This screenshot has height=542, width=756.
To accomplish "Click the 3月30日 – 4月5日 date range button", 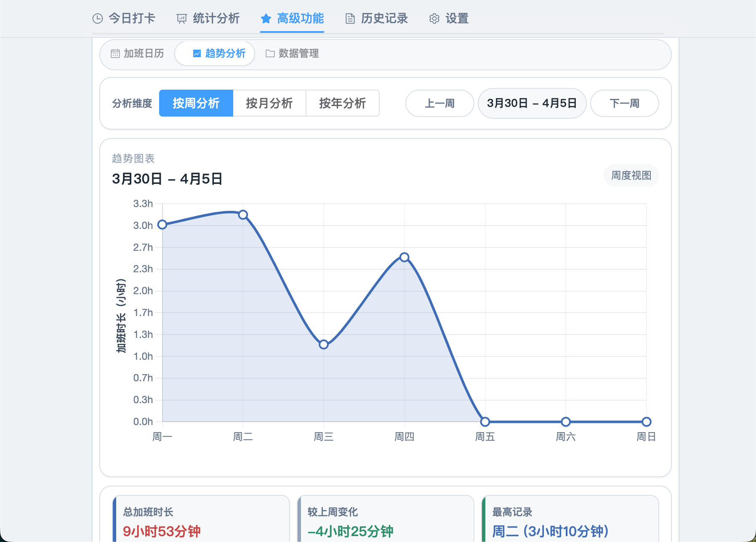I will click(532, 103).
